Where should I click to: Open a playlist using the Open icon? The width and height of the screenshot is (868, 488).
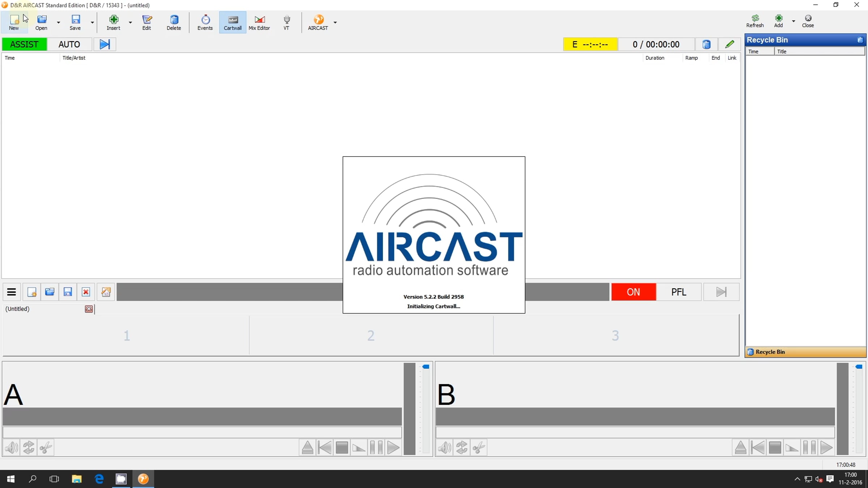coord(42,22)
